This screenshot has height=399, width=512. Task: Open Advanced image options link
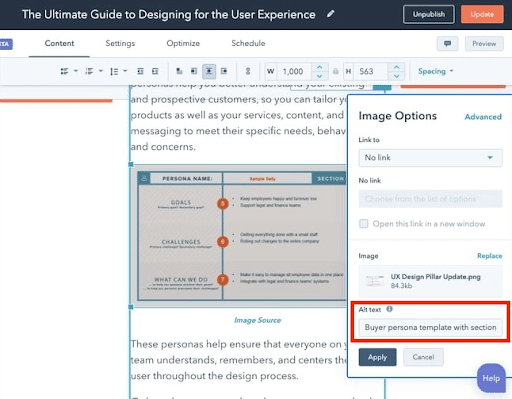click(x=483, y=117)
